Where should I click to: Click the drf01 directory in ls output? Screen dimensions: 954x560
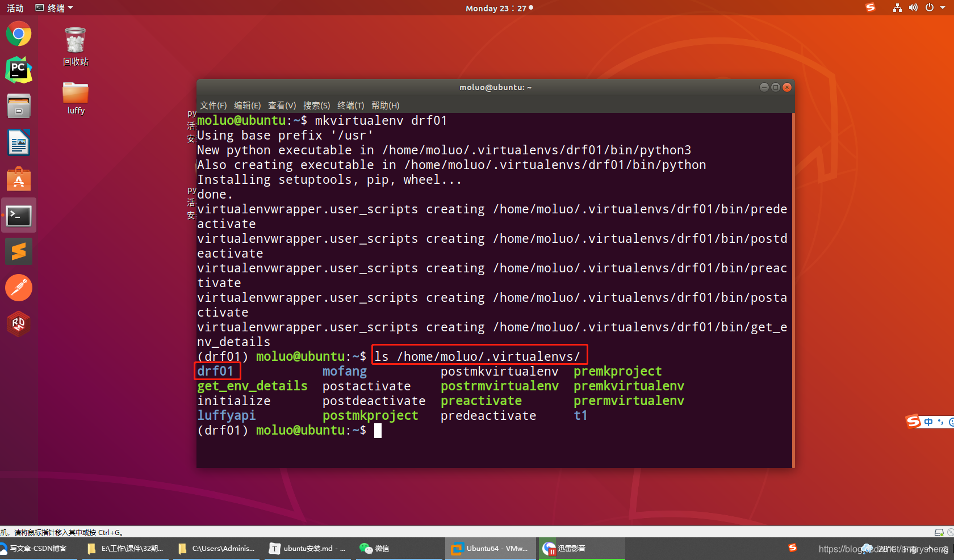[215, 371]
